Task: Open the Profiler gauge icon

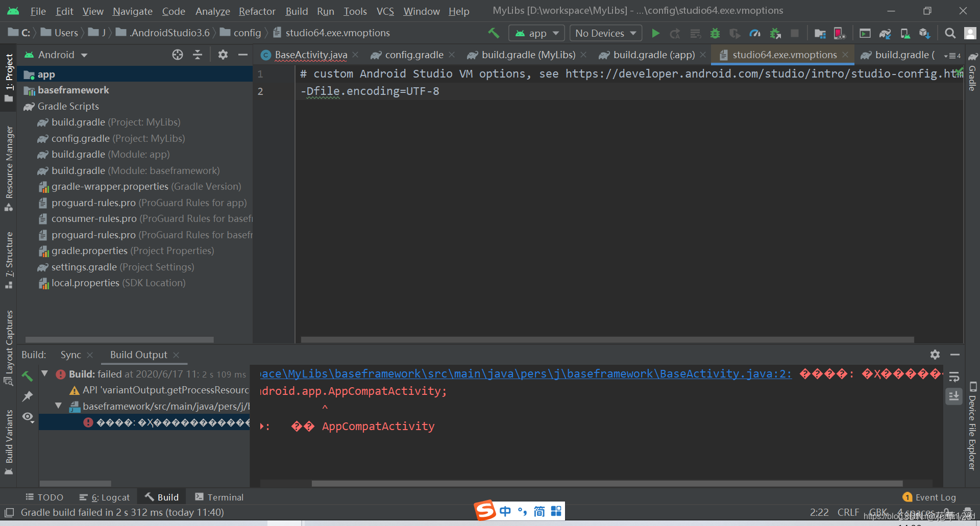Action: [x=755, y=33]
